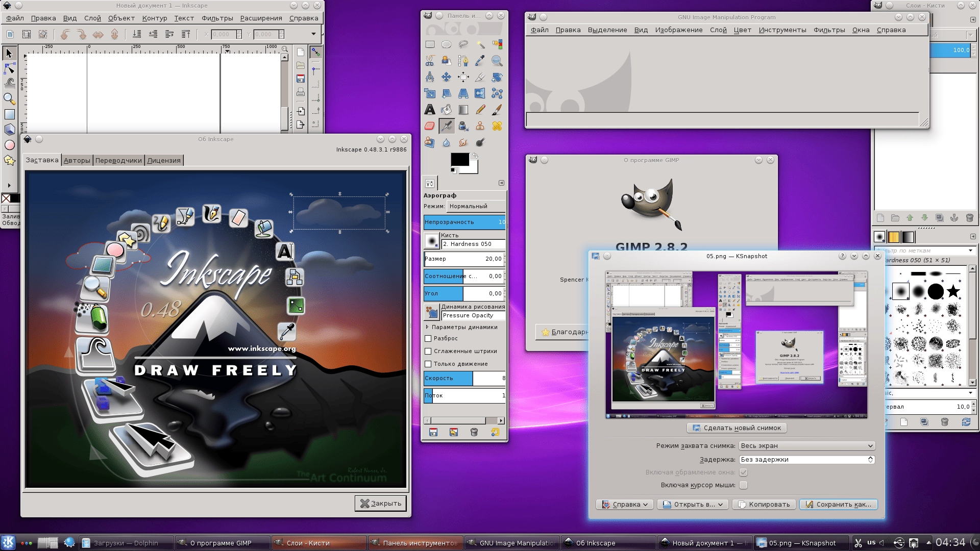Pick the Move tool with four arrows
The height and width of the screenshot is (551, 980).
coord(447,77)
